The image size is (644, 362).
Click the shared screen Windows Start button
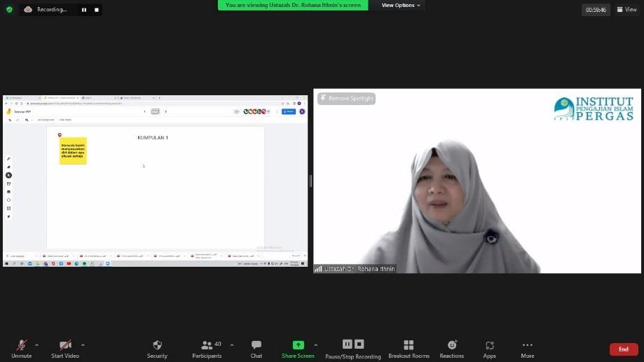[6, 263]
